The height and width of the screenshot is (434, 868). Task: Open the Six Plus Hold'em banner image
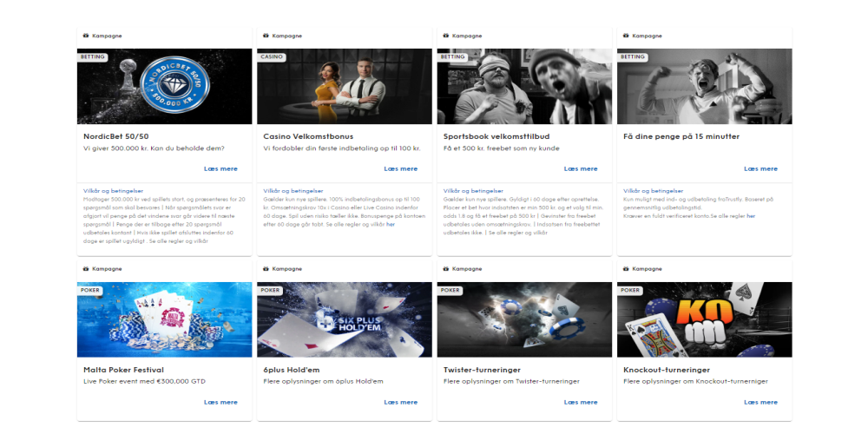pos(345,319)
